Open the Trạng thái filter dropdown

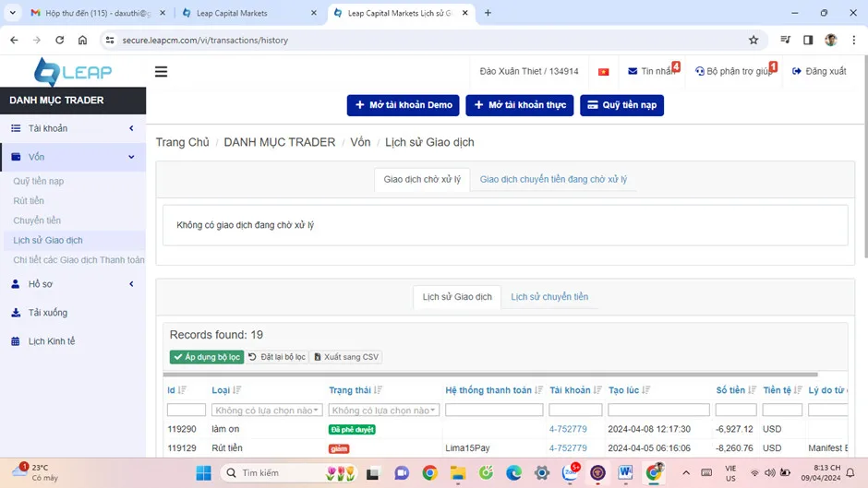[x=383, y=411]
